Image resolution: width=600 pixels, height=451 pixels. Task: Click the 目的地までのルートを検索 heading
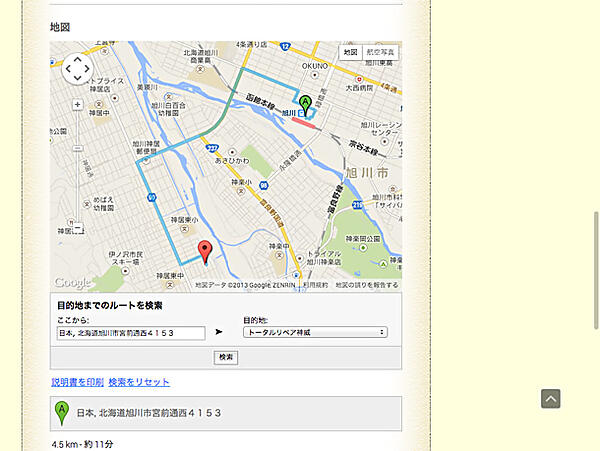pos(110,306)
